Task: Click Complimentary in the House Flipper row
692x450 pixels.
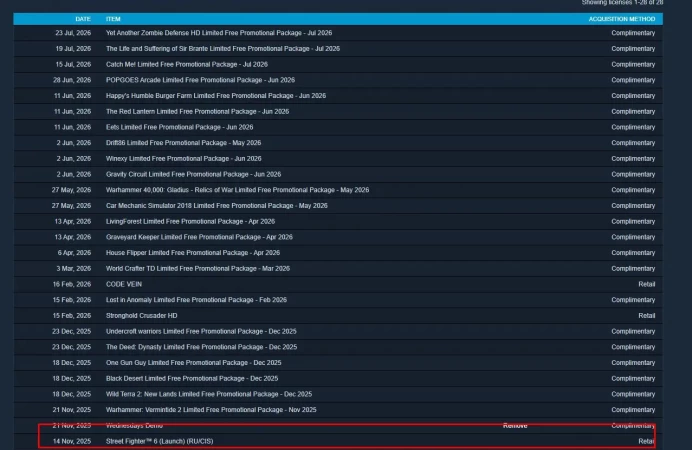Action: (x=633, y=253)
